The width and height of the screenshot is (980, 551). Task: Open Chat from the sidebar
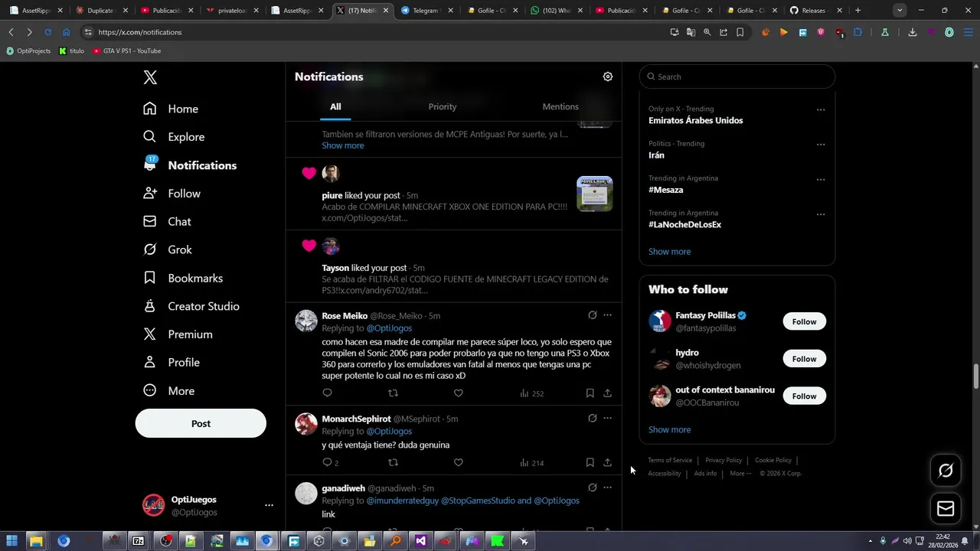167,222
